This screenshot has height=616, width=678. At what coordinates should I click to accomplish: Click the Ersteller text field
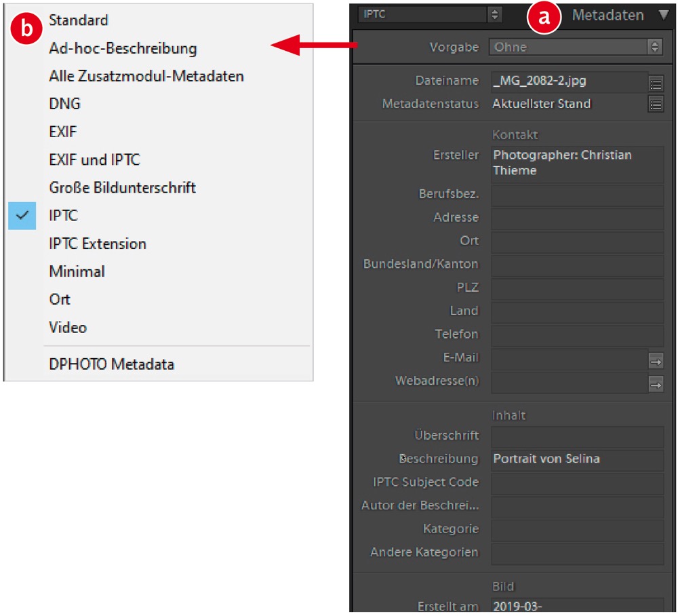coord(577,163)
